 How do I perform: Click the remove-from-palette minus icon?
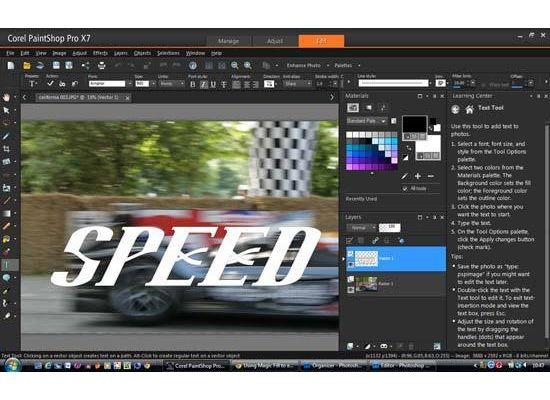431,176
